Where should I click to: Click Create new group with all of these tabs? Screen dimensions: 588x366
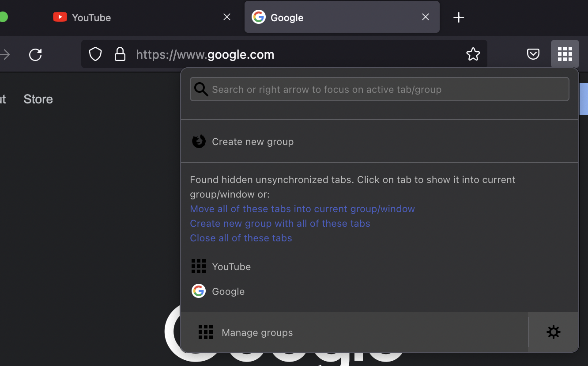click(280, 223)
